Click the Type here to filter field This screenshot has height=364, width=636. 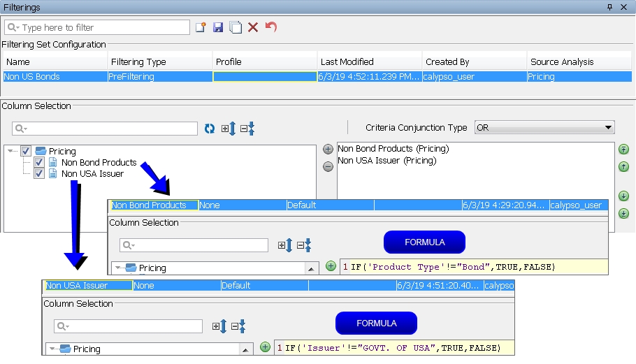pos(97,27)
